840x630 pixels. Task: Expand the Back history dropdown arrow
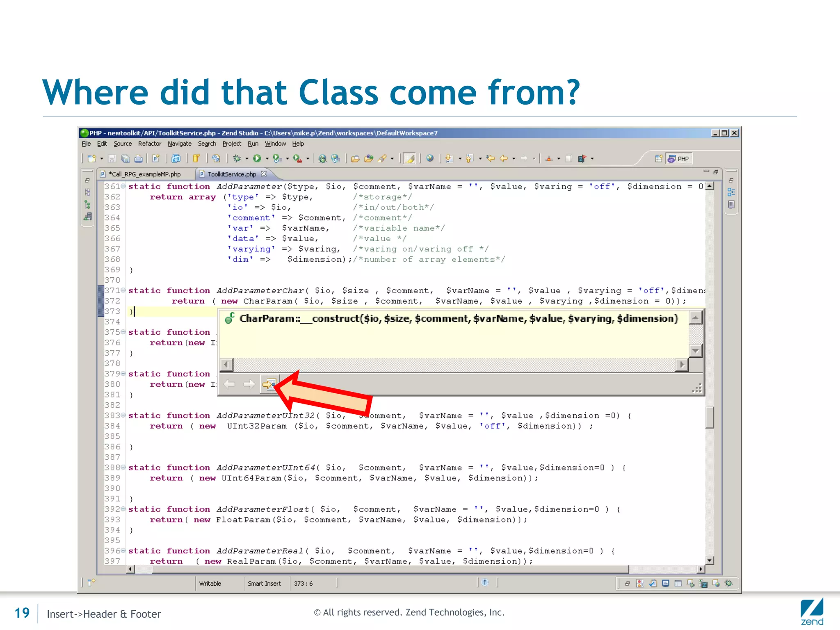[x=514, y=159]
